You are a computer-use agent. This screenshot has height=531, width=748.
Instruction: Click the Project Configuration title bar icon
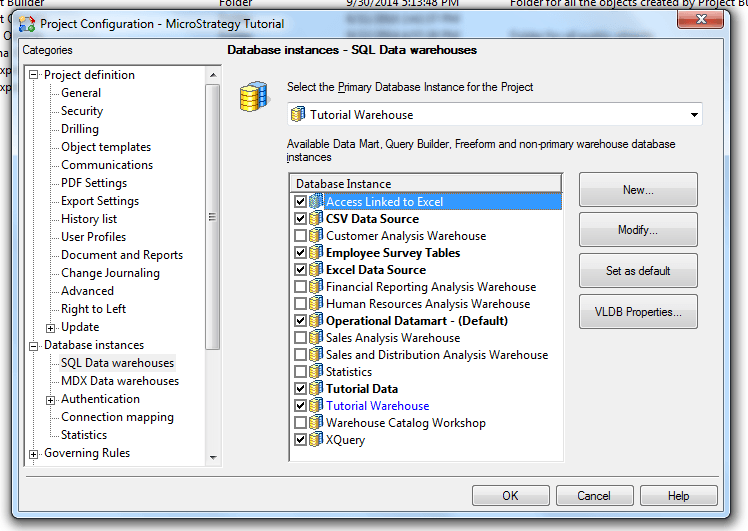(28, 24)
